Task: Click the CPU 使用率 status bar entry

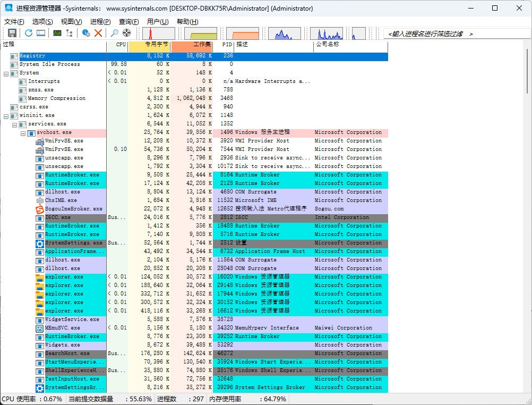Action: pos(32,399)
